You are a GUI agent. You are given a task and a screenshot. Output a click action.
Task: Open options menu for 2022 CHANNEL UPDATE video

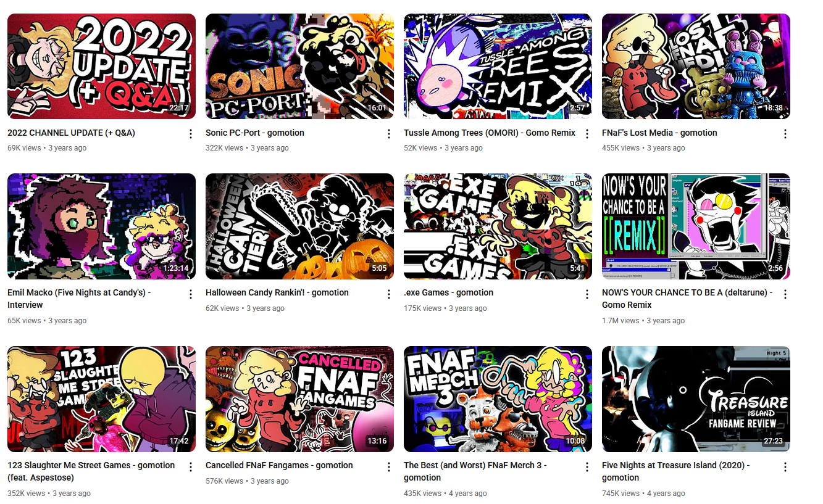point(191,134)
